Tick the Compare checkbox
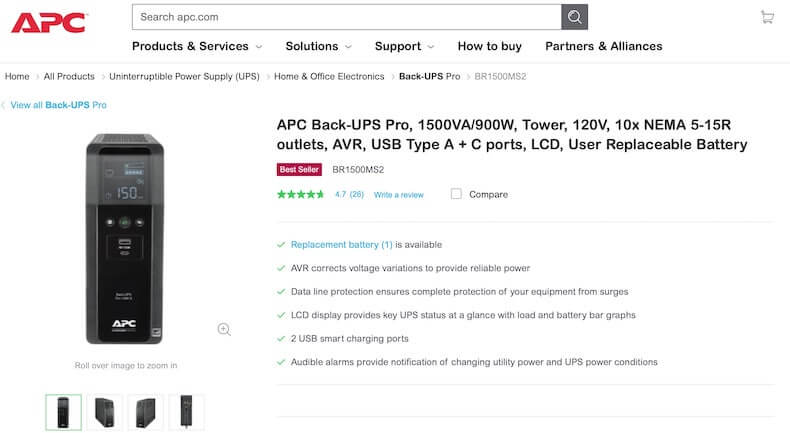Viewport: 790px width, 433px height. click(456, 194)
